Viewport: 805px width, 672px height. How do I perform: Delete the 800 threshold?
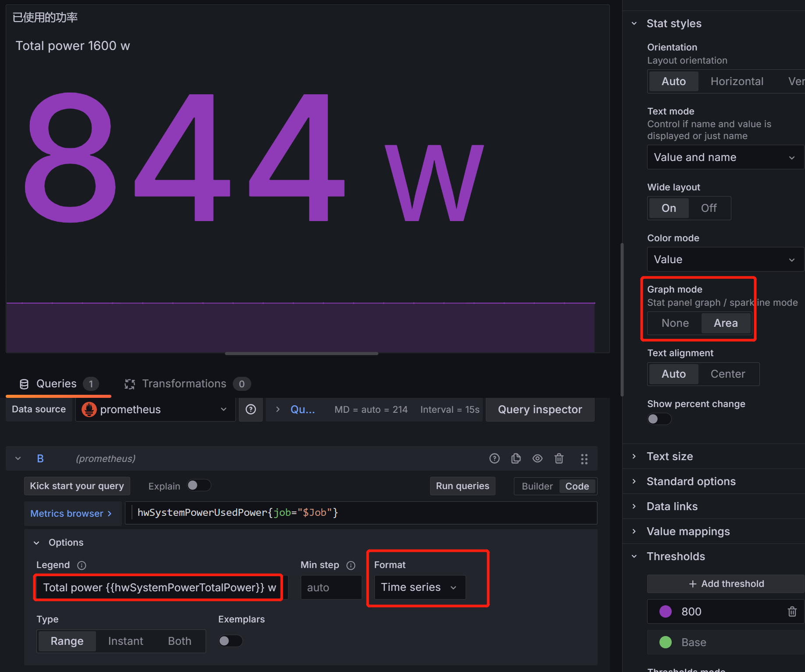pos(792,611)
